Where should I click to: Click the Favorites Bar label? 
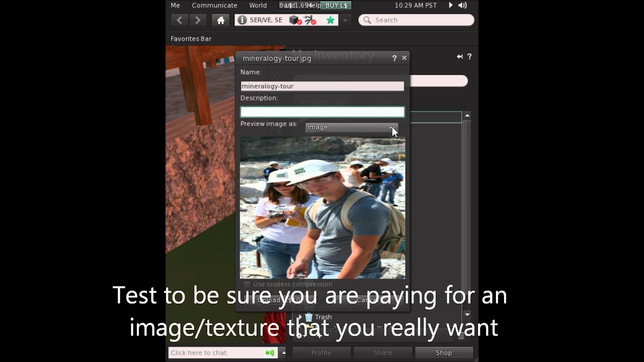[x=191, y=39]
